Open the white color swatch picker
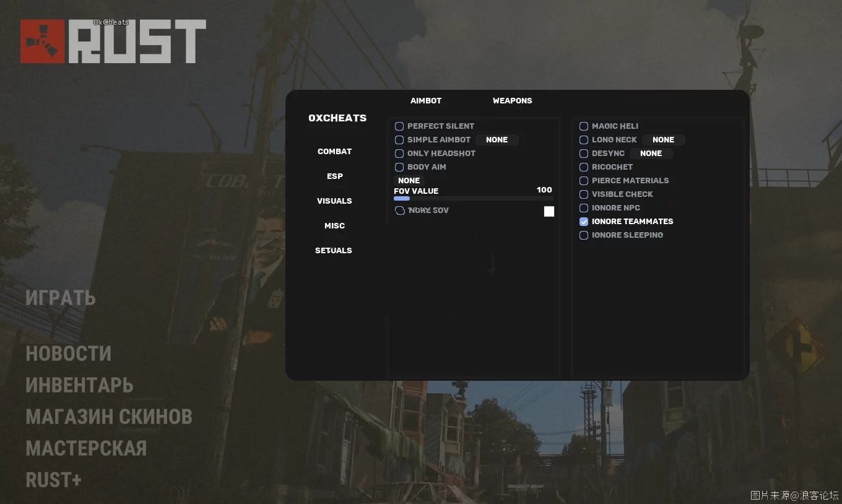 point(549,212)
